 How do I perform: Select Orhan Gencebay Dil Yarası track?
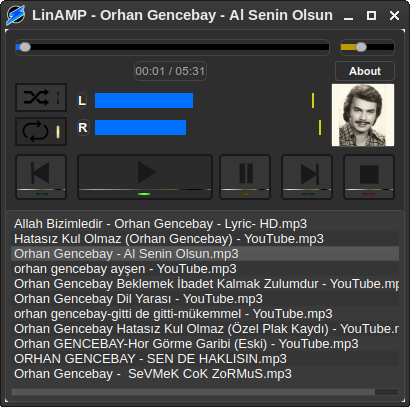click(205, 299)
